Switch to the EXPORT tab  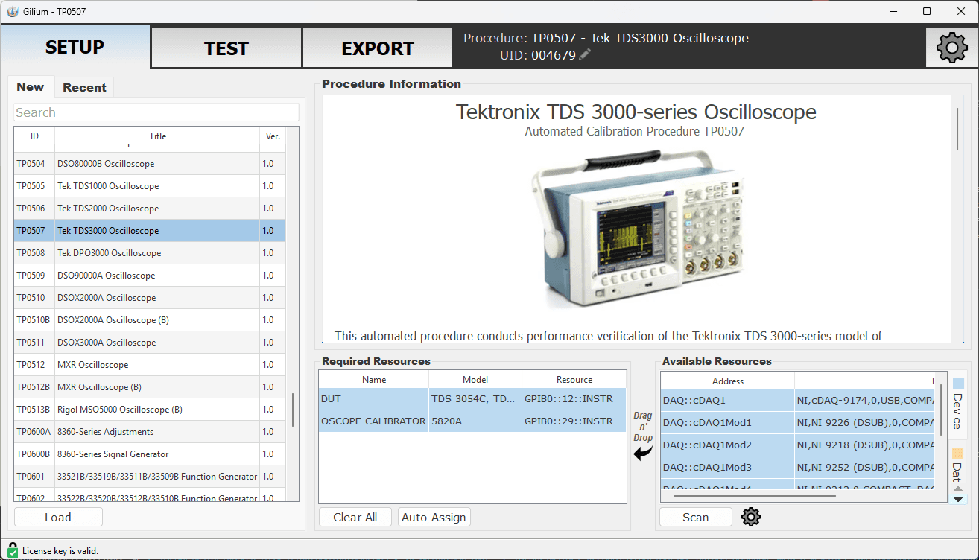[x=377, y=48]
